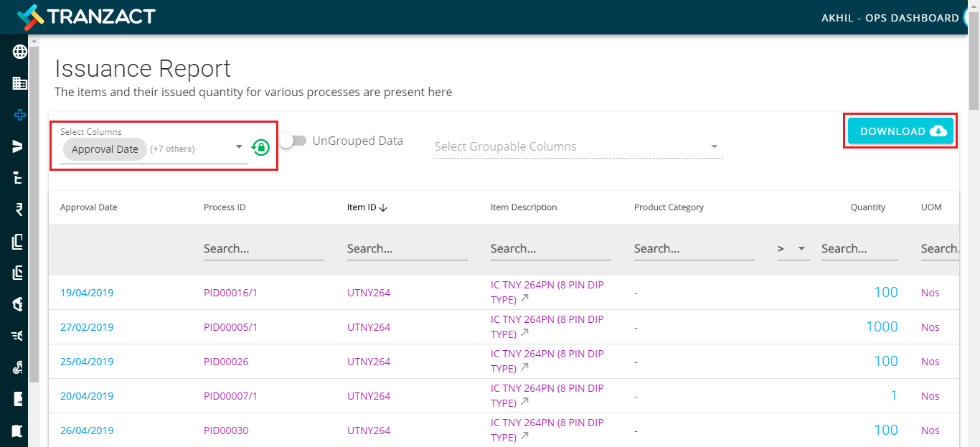Remove or select the Approval Date chip
The image size is (980, 447).
105,149
